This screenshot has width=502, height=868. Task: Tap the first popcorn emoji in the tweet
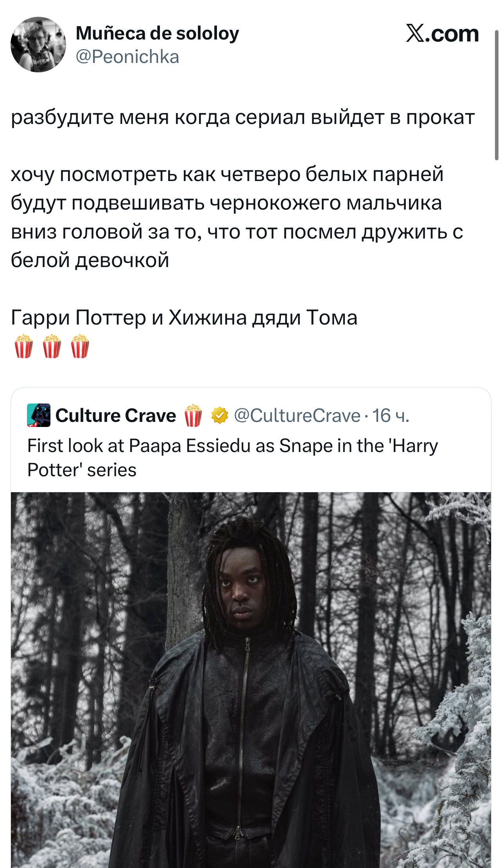click(x=24, y=346)
